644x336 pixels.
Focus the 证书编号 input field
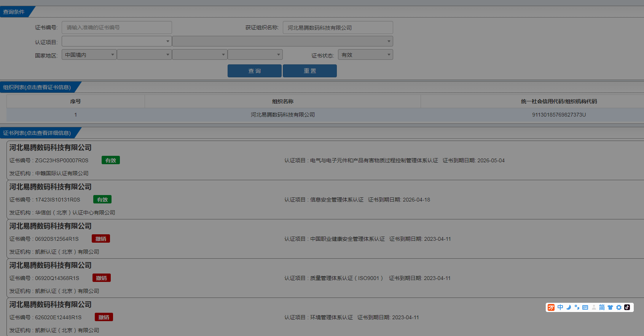tap(116, 27)
